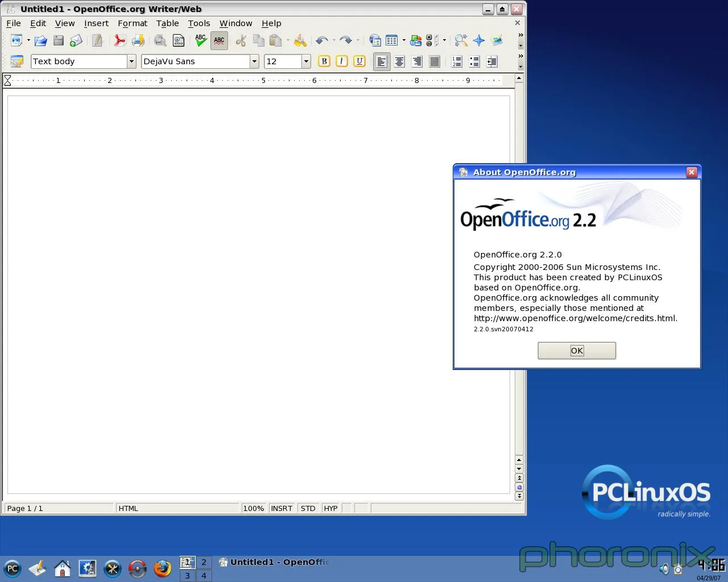Expand the Table grid dropdown arrow
The width and height of the screenshot is (728, 582).
click(404, 40)
